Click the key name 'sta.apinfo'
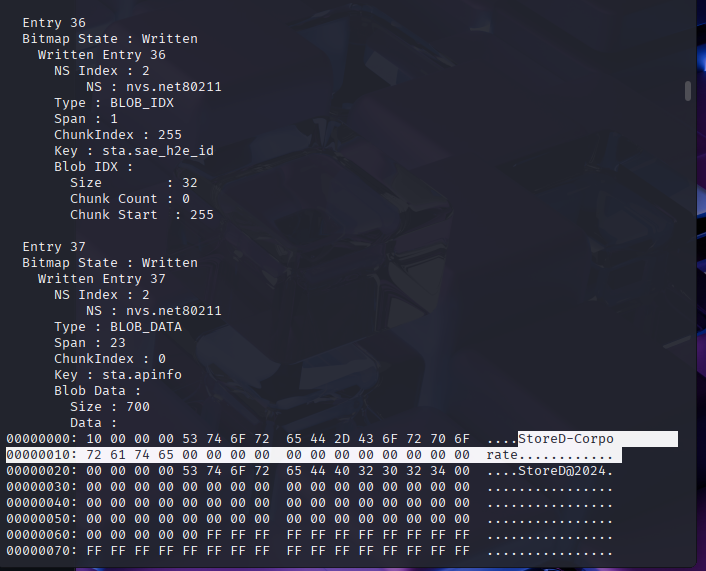This screenshot has width=706, height=571. 142,375
